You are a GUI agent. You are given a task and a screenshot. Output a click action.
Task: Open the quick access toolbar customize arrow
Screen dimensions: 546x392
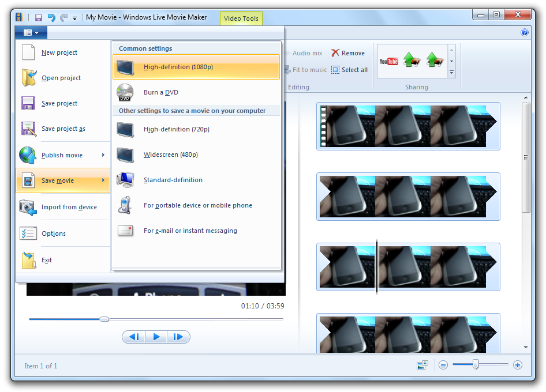pyautogui.click(x=74, y=18)
